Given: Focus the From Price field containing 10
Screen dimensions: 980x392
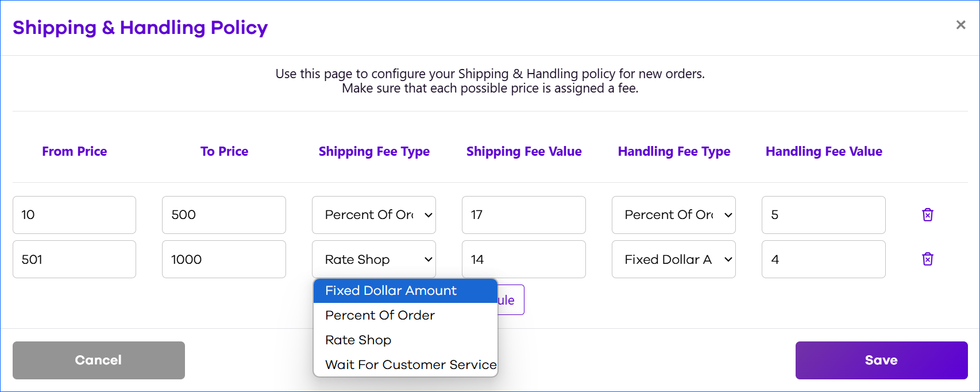Looking at the screenshot, I should point(75,215).
